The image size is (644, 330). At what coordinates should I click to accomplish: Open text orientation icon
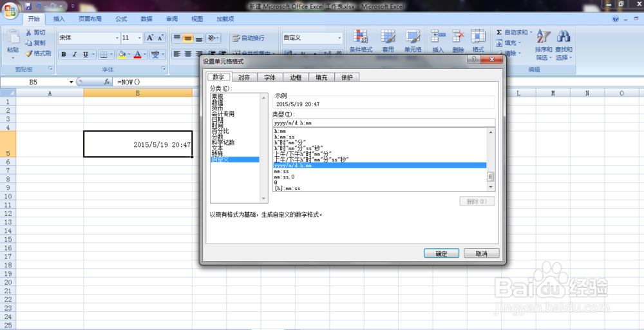212,38
